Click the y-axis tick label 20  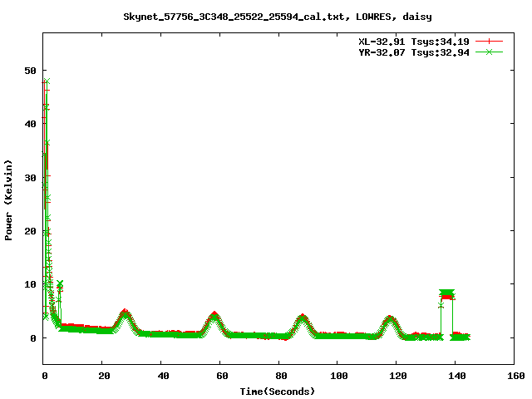pyautogui.click(x=30, y=231)
